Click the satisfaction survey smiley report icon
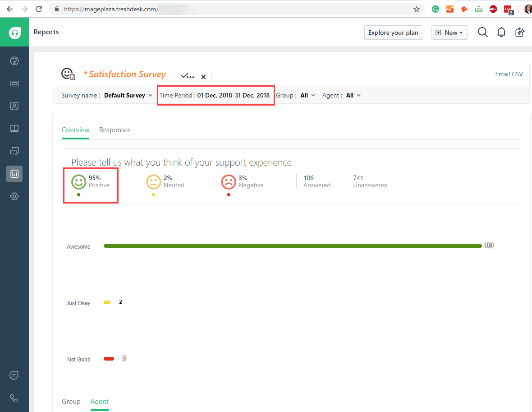 pyautogui.click(x=68, y=74)
